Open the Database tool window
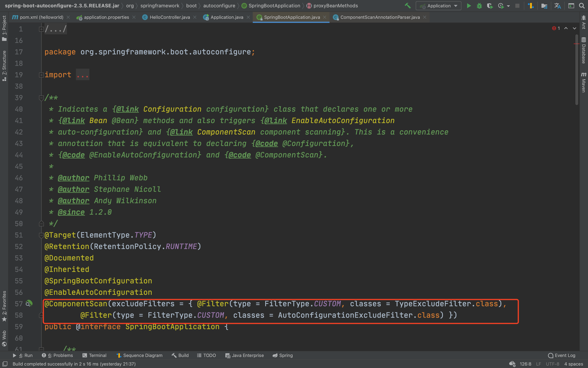This screenshot has height=368, width=588. 584,50
